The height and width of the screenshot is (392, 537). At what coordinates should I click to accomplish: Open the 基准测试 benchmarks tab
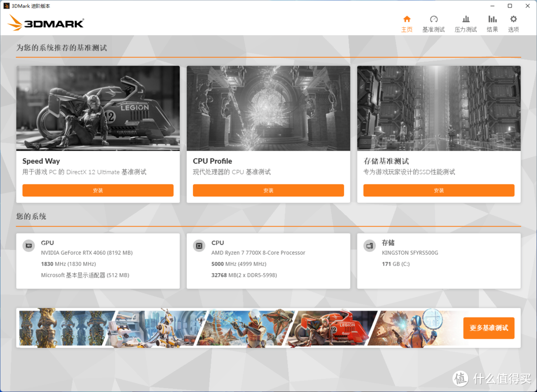coord(433,24)
